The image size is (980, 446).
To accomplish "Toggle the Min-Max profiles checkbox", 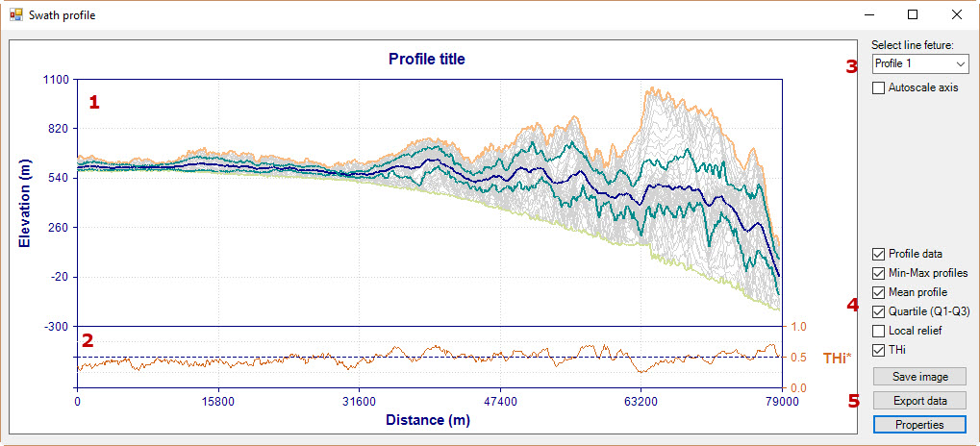I will (x=879, y=274).
